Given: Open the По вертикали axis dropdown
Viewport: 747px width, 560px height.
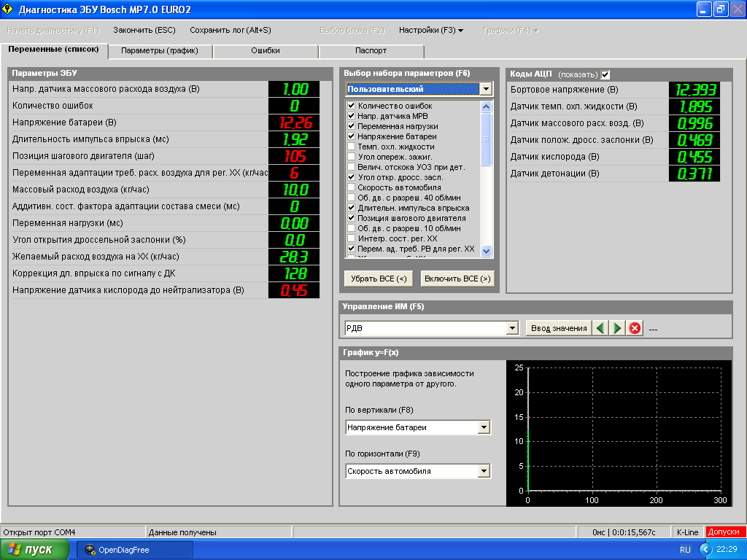Looking at the screenshot, I should (484, 427).
